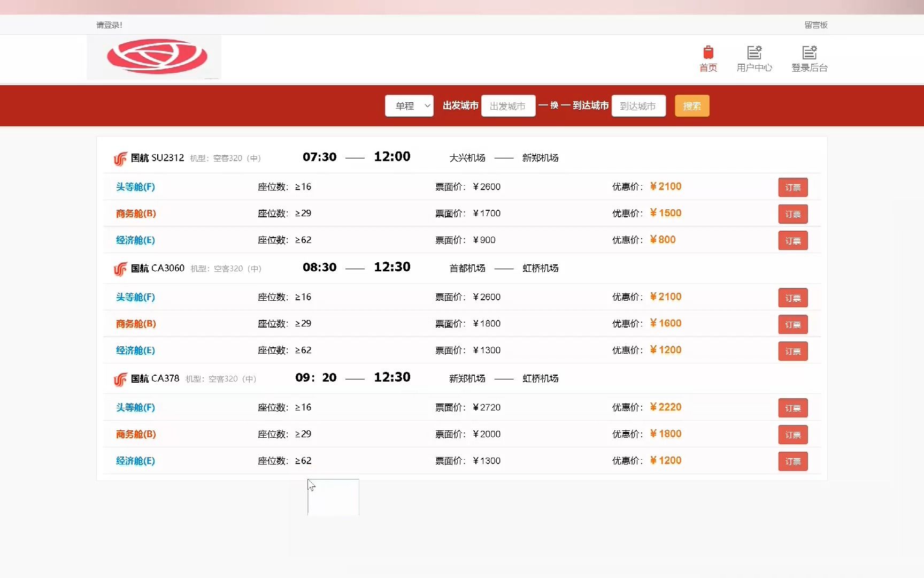Click the 请登录! login prompt
924x578 pixels.
tap(109, 25)
